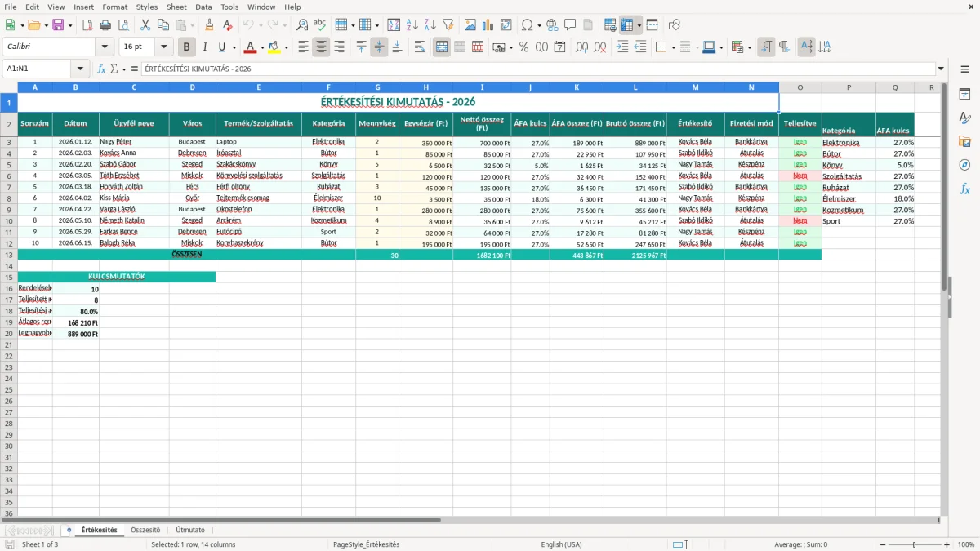The height and width of the screenshot is (551, 980).
Task: Click the Insert Comment icon
Action: pyautogui.click(x=570, y=25)
